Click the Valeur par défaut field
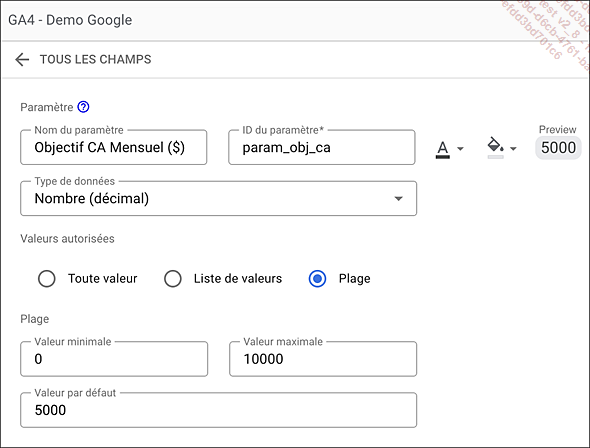 tap(219, 410)
